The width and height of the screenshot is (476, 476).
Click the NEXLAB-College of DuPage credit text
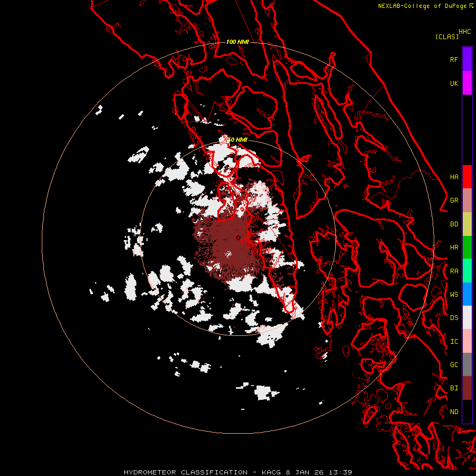422,6
